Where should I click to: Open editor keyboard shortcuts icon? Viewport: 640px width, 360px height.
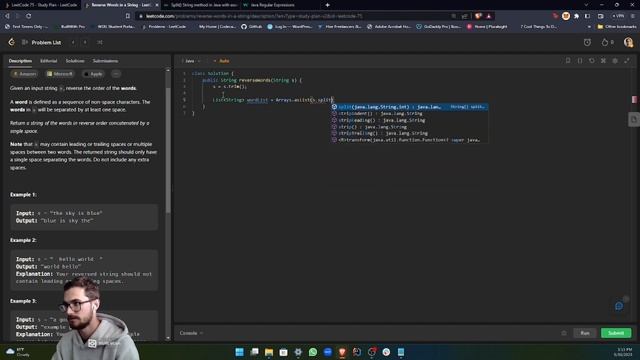click(x=603, y=60)
